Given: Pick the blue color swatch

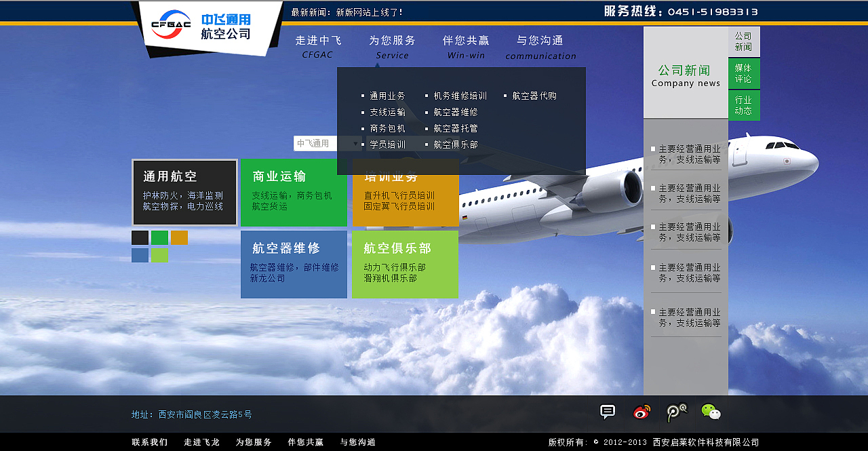Looking at the screenshot, I should point(140,255).
